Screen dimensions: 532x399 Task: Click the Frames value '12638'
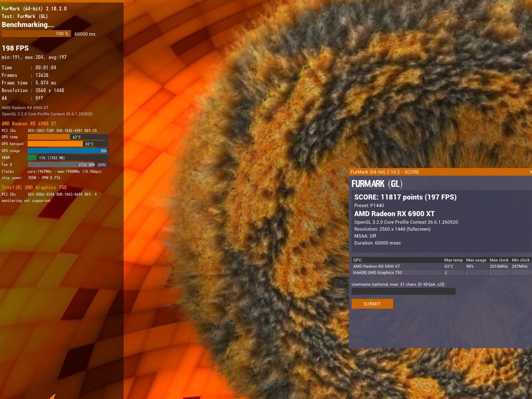pos(42,75)
